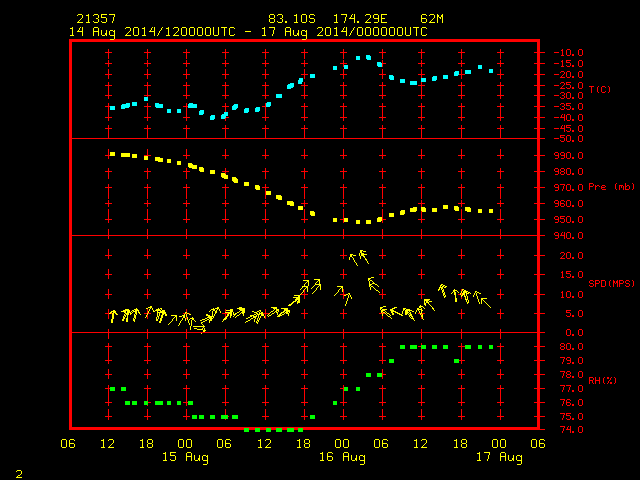The height and width of the screenshot is (480, 640).
Task: Select station ID 21357 in header
Action: pos(96,19)
